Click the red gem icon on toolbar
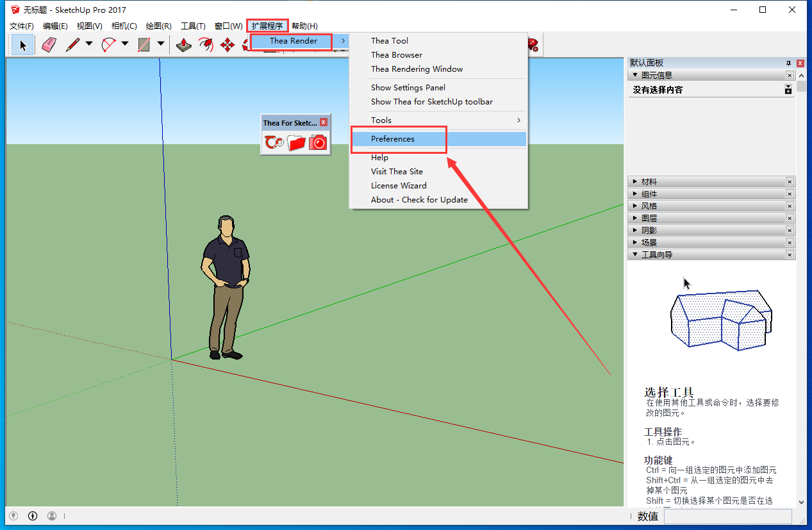 pos(533,44)
